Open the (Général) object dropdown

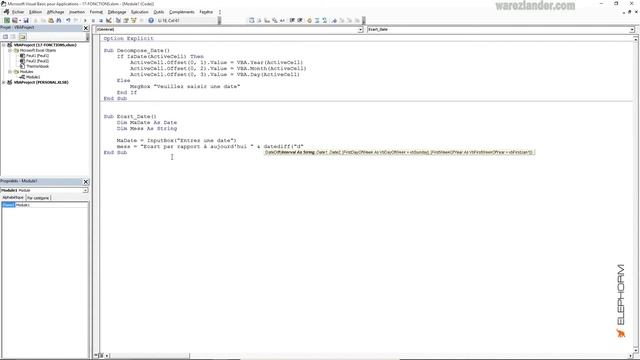pos(360,29)
